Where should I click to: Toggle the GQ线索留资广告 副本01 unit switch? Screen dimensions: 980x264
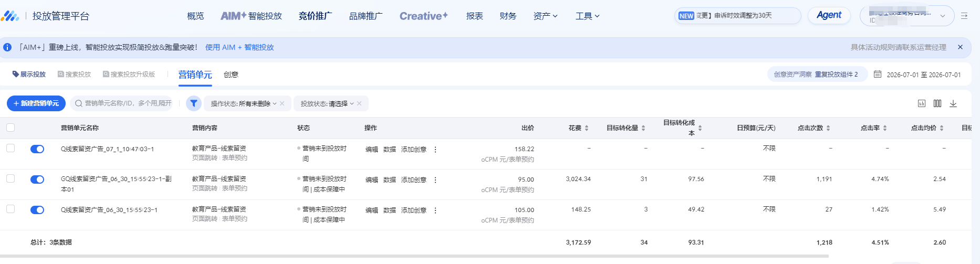pyautogui.click(x=37, y=179)
